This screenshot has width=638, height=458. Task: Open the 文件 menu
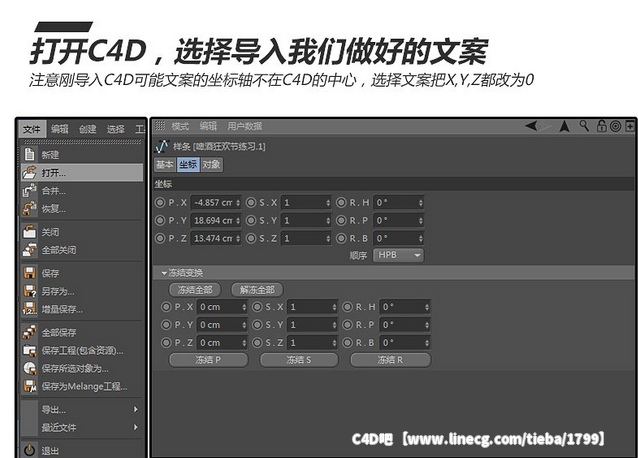[32, 129]
